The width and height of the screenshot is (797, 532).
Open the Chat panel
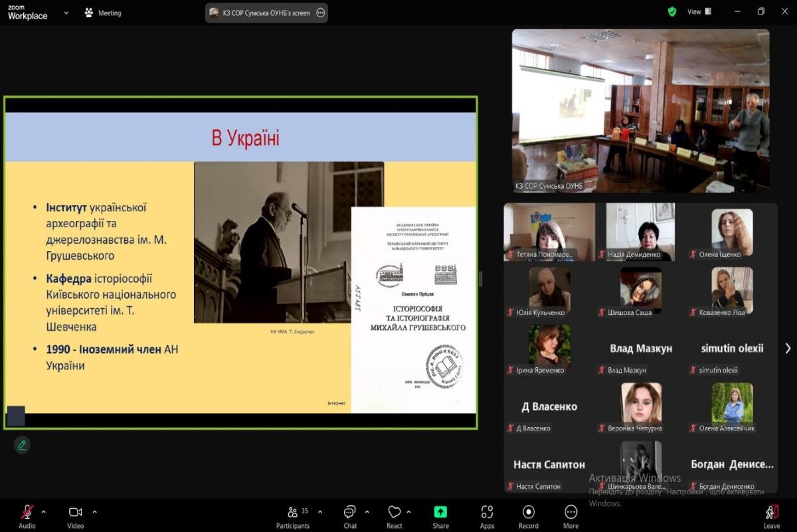[x=350, y=512]
